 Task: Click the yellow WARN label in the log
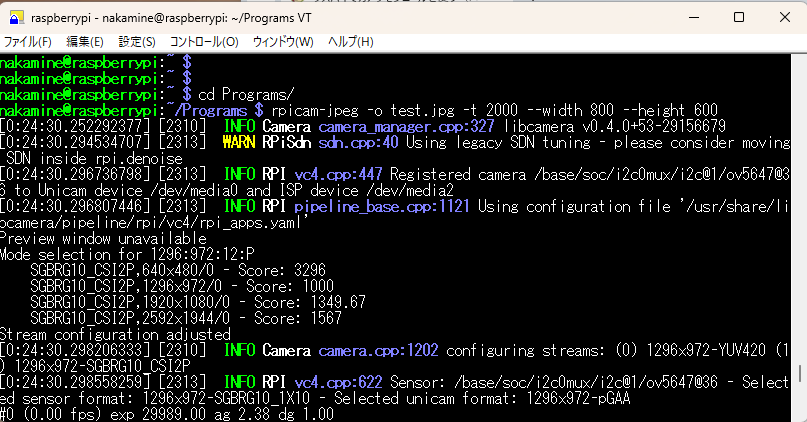[240, 142]
